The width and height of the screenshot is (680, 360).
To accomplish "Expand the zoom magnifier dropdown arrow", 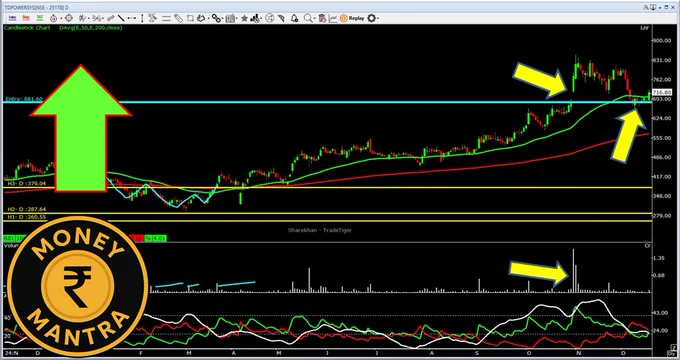I will tap(315, 19).
